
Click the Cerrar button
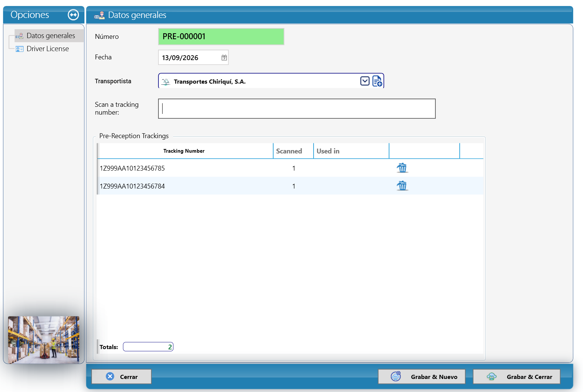tap(121, 376)
